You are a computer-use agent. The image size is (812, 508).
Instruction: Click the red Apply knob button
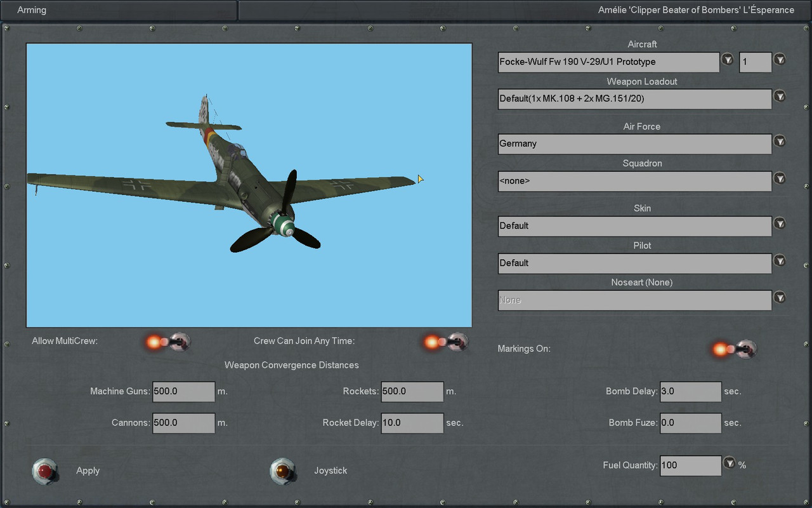tap(45, 471)
